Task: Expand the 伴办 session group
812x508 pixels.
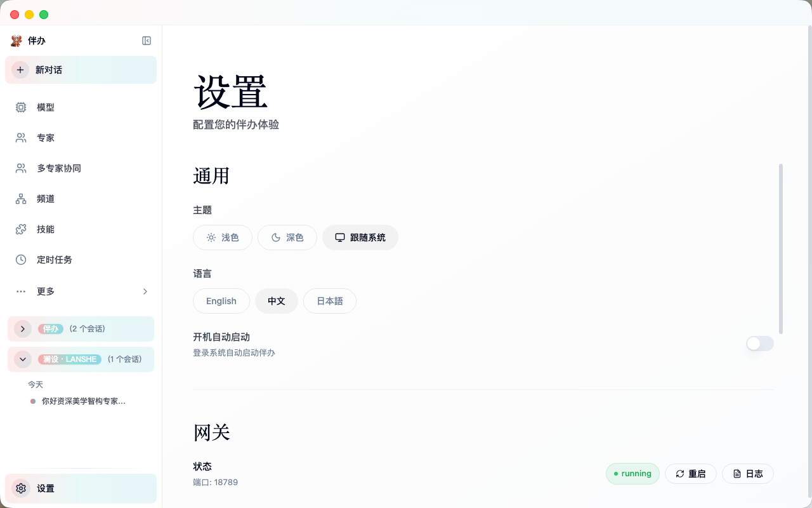Action: coord(23,329)
